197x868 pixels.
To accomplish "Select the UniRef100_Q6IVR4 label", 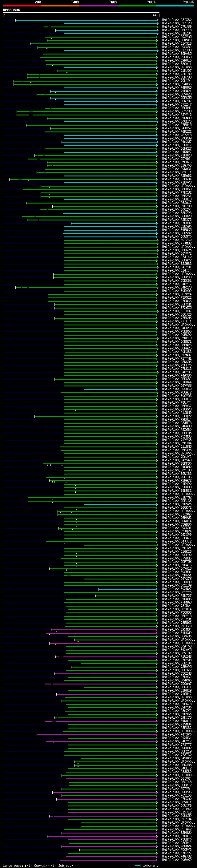I will point(177,779).
